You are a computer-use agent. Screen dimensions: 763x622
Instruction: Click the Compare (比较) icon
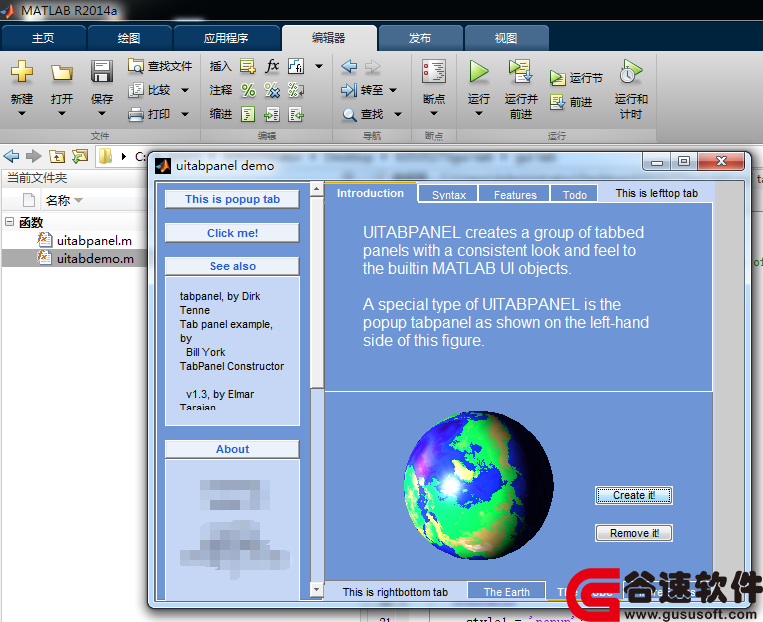pyautogui.click(x=136, y=90)
